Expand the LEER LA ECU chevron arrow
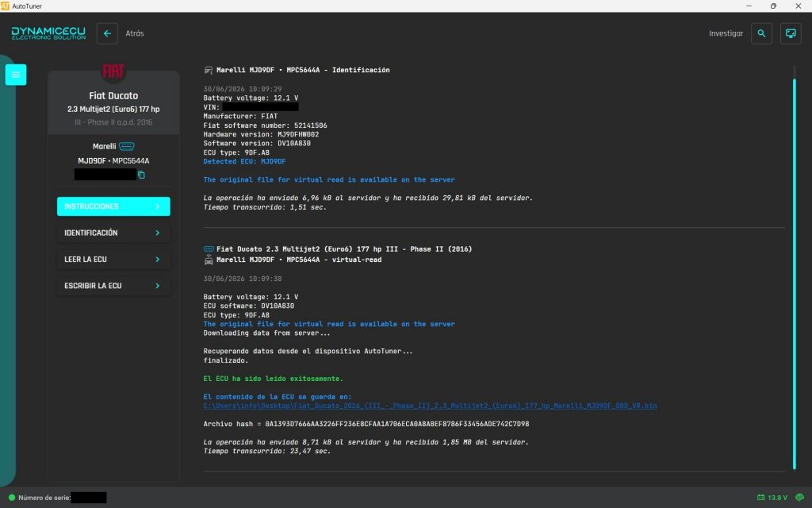 (158, 260)
